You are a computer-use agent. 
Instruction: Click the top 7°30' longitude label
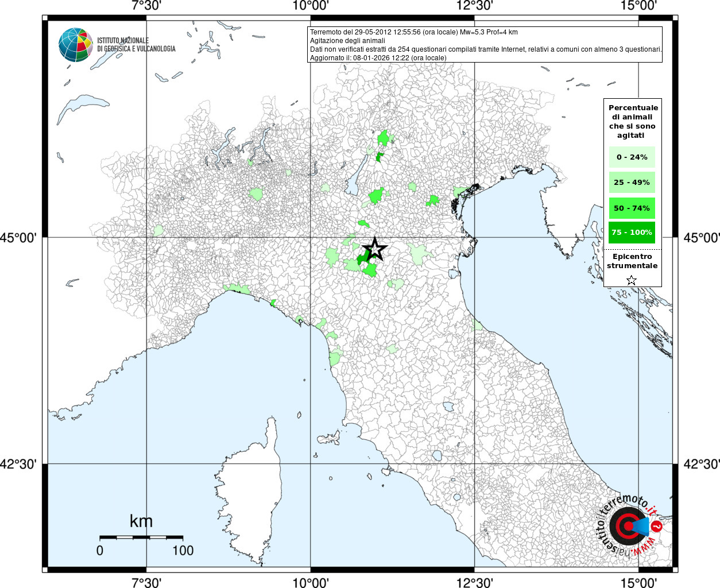point(146,6)
